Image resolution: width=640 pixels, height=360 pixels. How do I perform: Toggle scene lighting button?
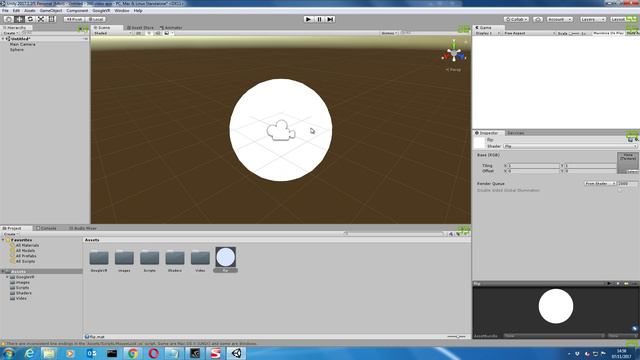point(149,33)
